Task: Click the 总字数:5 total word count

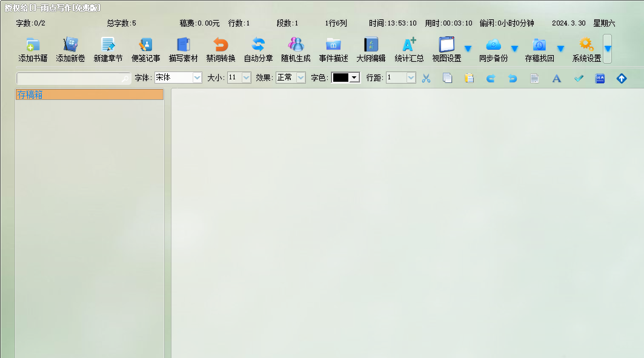Action: [x=121, y=24]
